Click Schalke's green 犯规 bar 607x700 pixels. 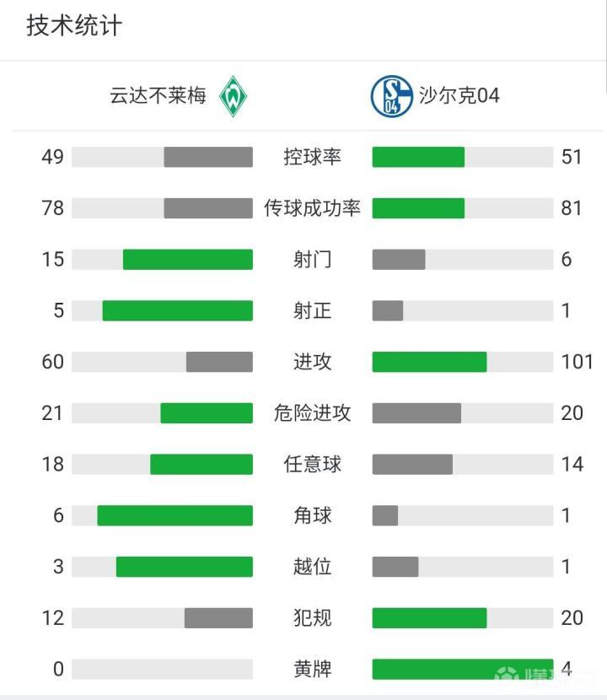coord(429,618)
